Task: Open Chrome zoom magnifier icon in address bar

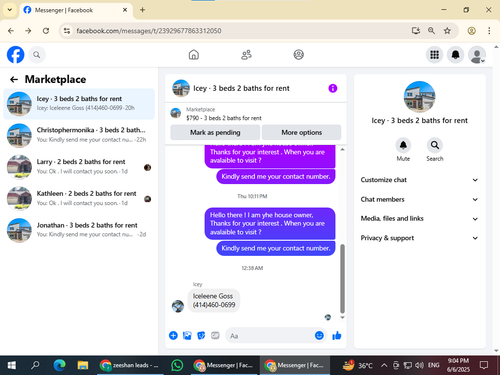Action: click(431, 31)
